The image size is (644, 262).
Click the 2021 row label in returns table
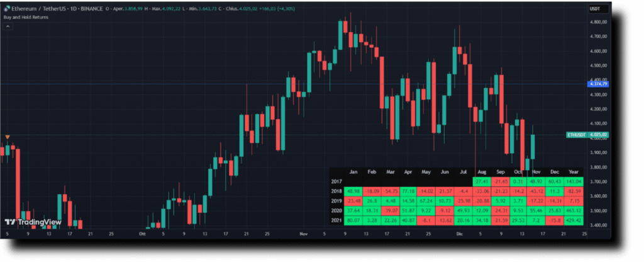pyautogui.click(x=336, y=221)
